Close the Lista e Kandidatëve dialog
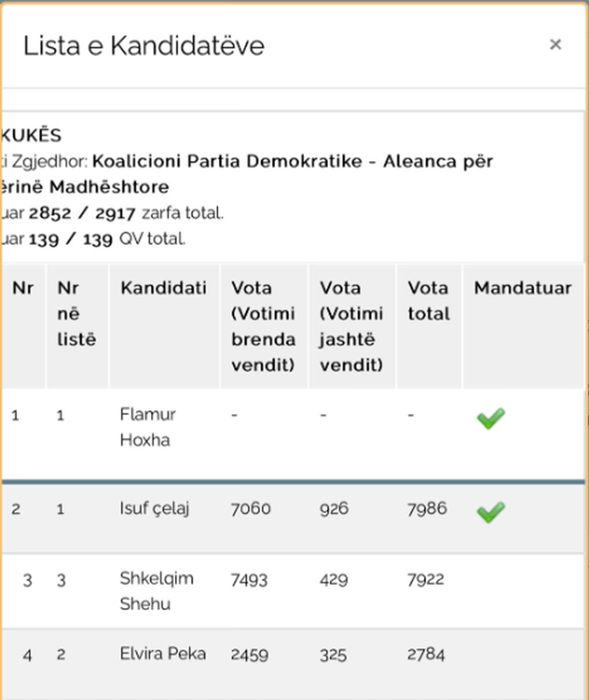 pyautogui.click(x=555, y=45)
